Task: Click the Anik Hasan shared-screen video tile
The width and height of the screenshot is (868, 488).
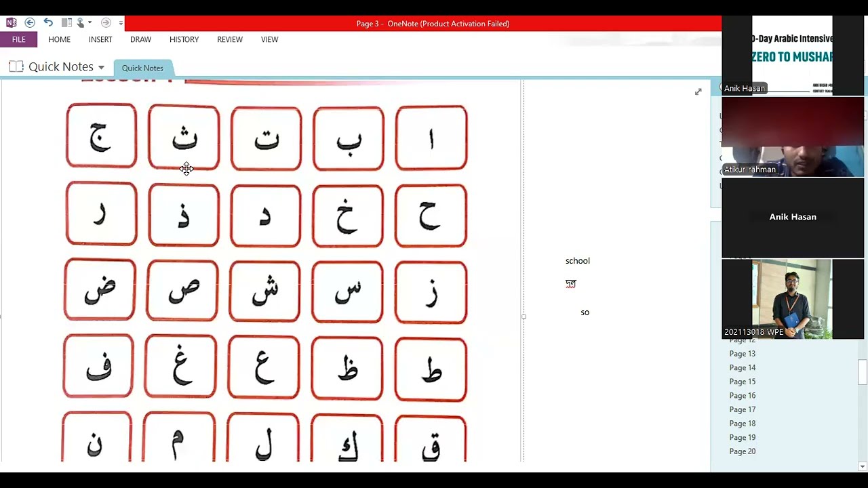Action: [793, 55]
